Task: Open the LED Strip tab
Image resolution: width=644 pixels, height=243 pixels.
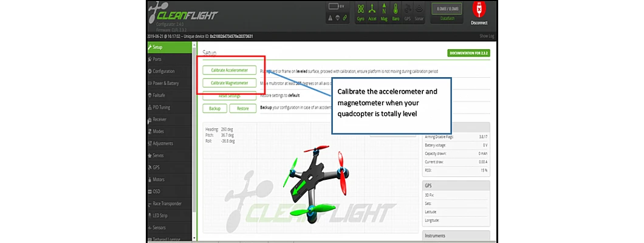Action: coord(170,216)
